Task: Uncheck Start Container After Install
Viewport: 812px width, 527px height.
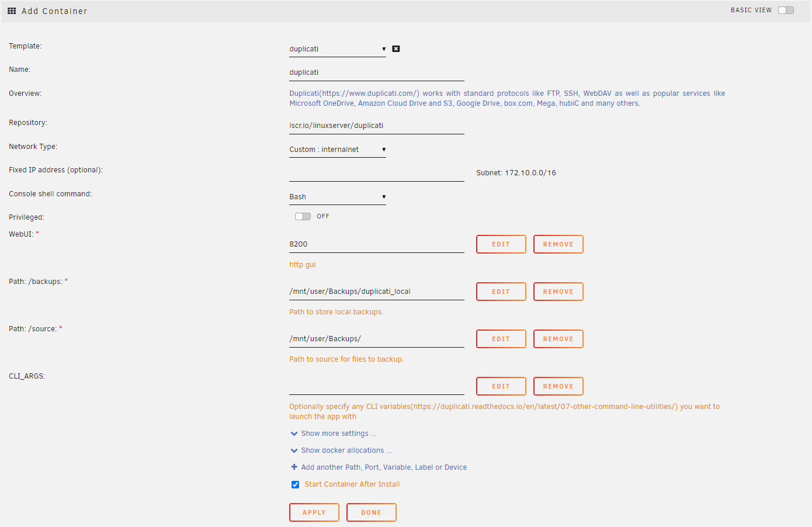Action: [x=295, y=484]
